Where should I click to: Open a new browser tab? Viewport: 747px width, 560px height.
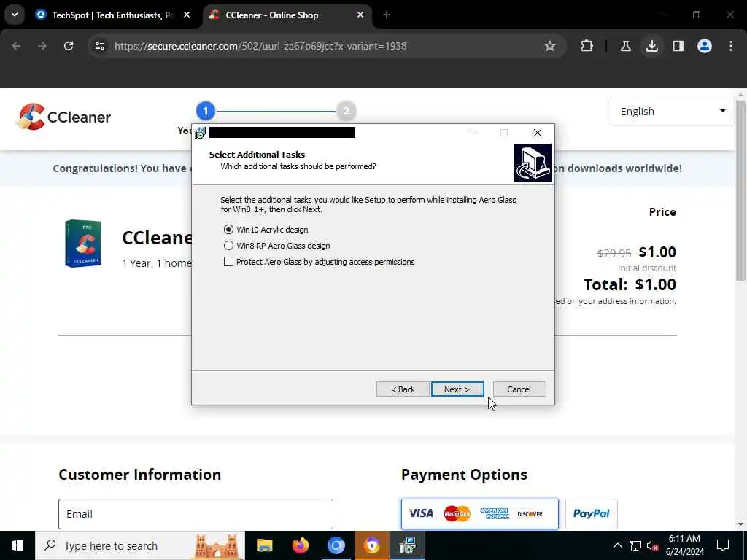click(387, 15)
